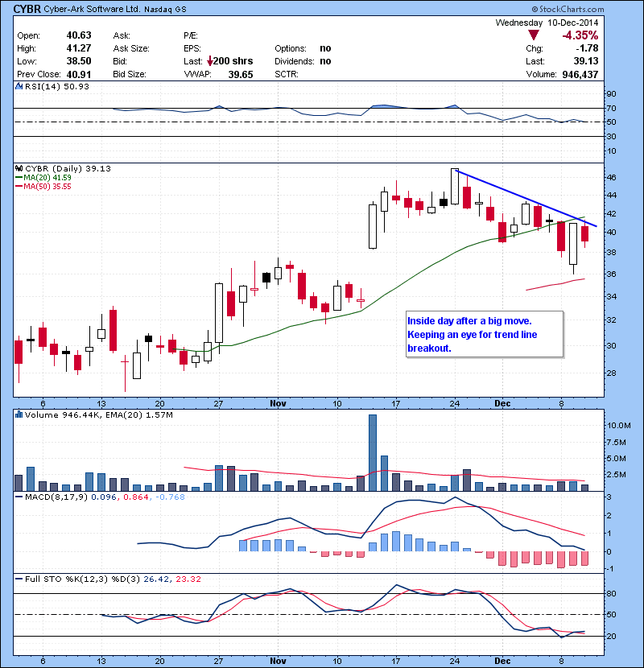Click the Last price 39.13 at right
Image resolution: width=644 pixels, height=668 pixels.
coord(586,61)
